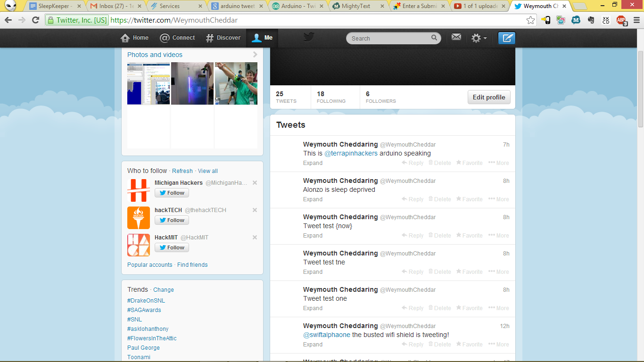Open the Popular accounts link
This screenshot has height=362, width=644.
pyautogui.click(x=150, y=265)
